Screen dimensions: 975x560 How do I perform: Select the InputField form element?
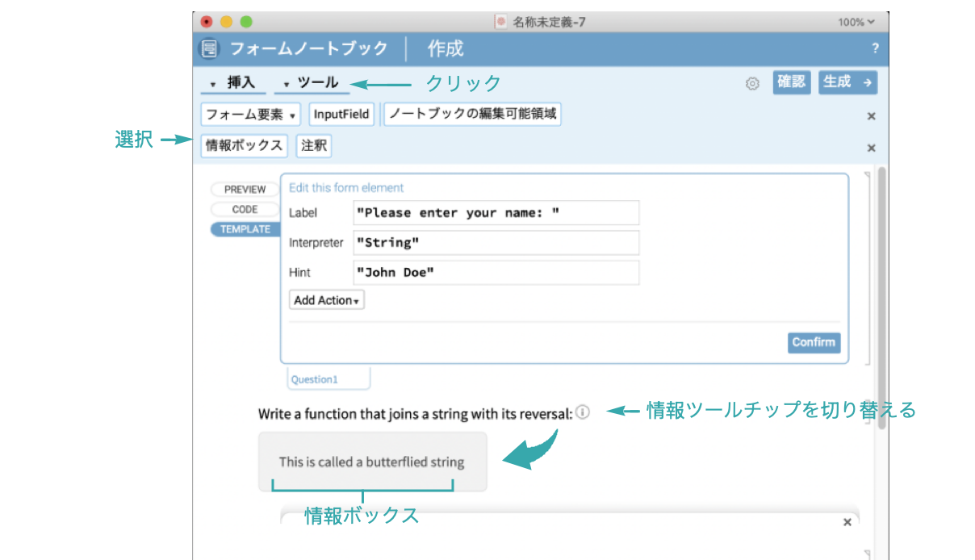(x=341, y=114)
